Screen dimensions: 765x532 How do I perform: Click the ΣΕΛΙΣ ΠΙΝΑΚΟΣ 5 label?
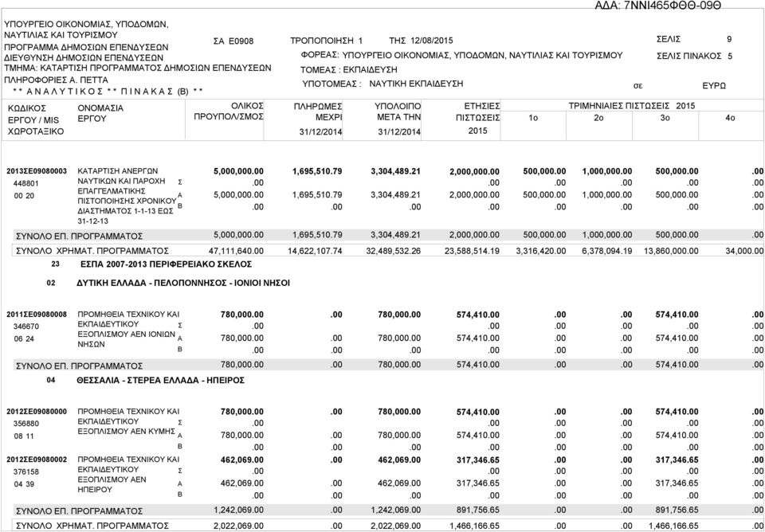(695, 56)
